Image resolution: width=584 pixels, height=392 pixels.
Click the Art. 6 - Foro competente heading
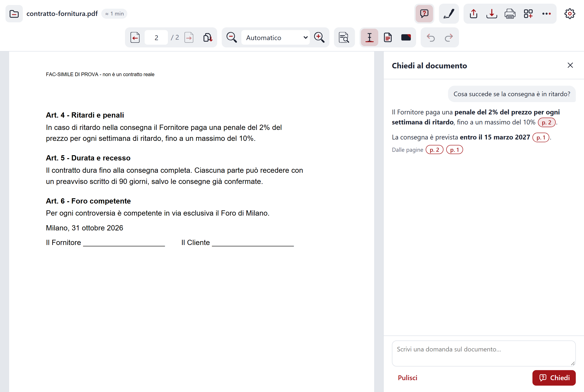(x=88, y=201)
